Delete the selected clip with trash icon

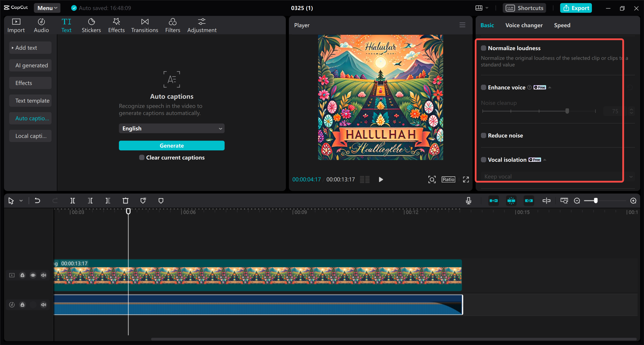click(x=125, y=201)
